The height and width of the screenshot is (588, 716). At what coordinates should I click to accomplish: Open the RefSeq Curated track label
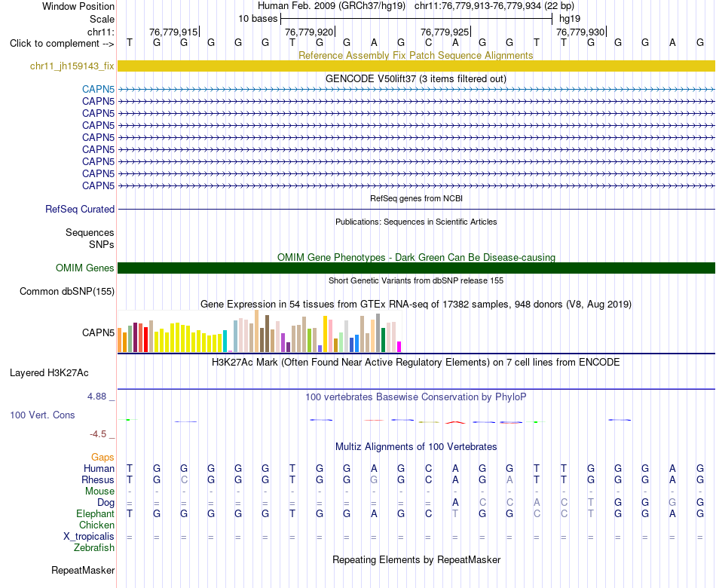coord(80,210)
